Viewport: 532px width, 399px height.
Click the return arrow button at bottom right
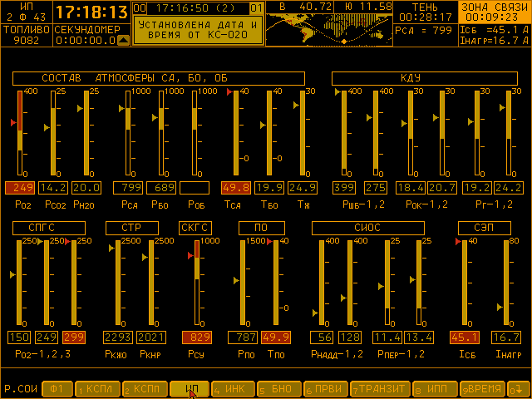click(x=517, y=388)
